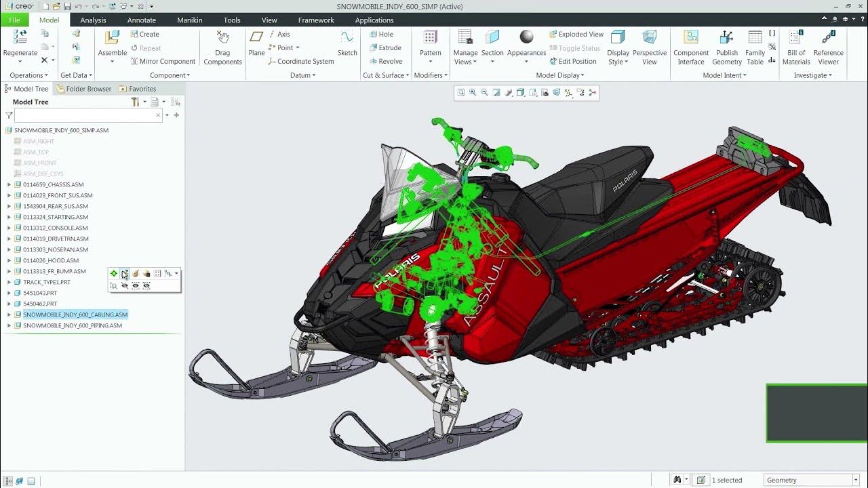This screenshot has width=868, height=488.
Task: Toggle the Exploded View
Action: (x=576, y=34)
